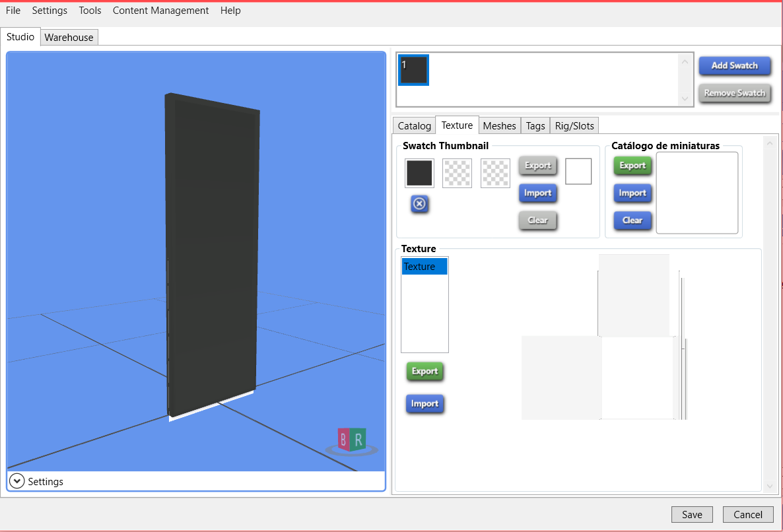The height and width of the screenshot is (532, 783).
Task: Expand the Settings chevron below the viewport
Action: click(x=18, y=481)
